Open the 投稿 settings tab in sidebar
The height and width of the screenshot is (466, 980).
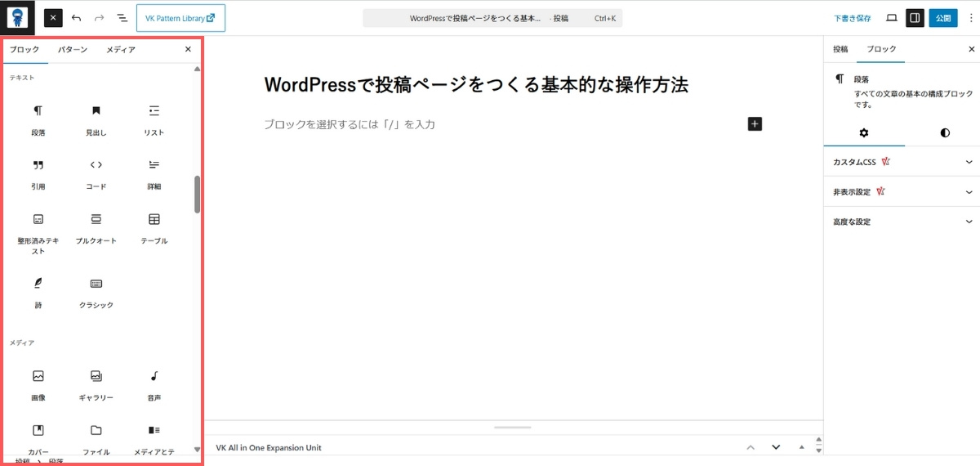click(840, 49)
